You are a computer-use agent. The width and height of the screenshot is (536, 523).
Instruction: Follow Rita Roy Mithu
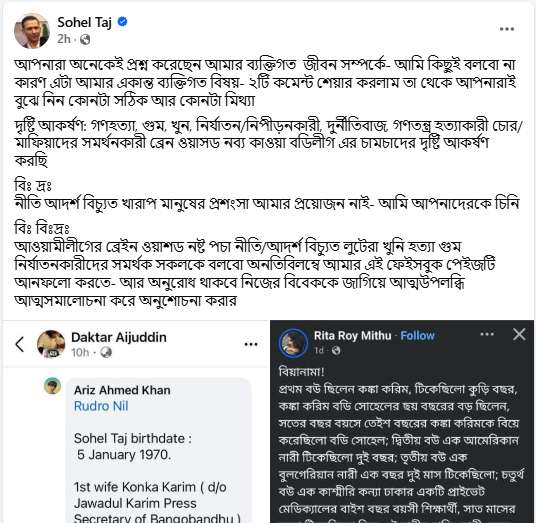click(x=417, y=336)
